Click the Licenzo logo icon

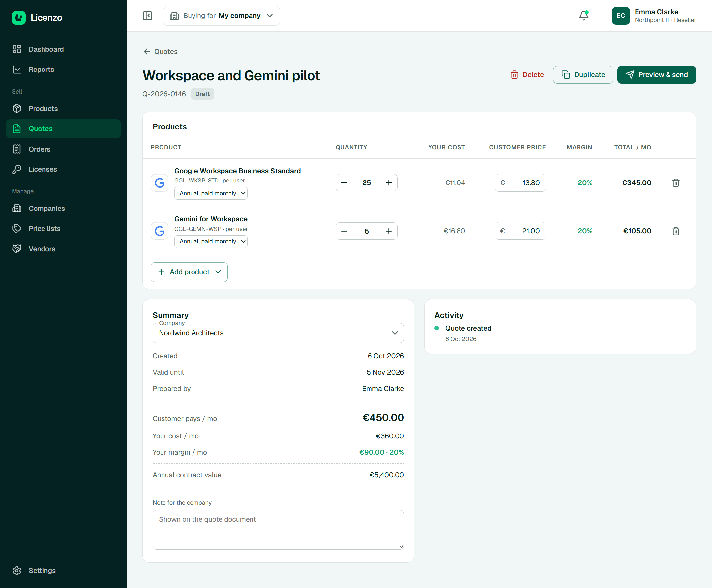(x=19, y=17)
